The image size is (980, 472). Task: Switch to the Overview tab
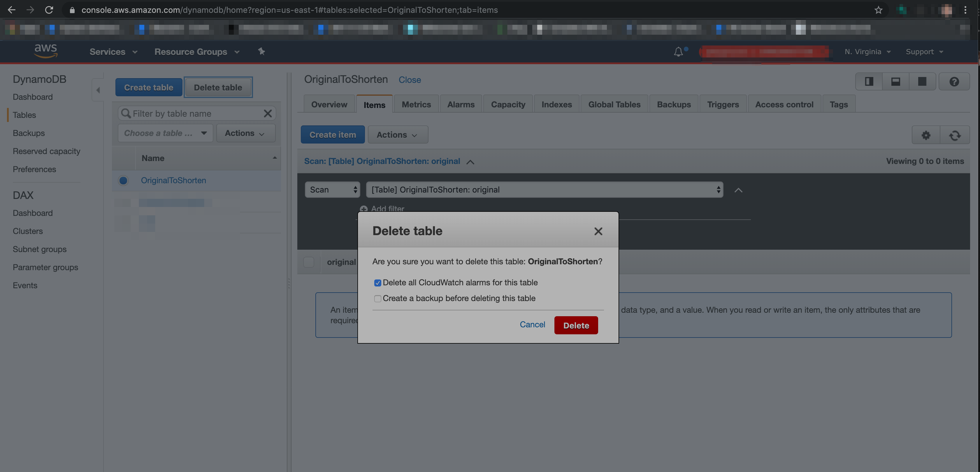click(x=329, y=104)
